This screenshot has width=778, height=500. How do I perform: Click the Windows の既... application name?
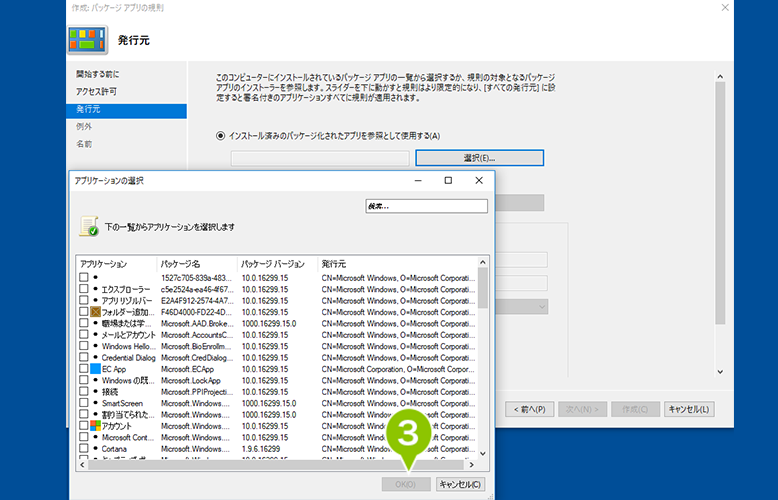[128, 380]
